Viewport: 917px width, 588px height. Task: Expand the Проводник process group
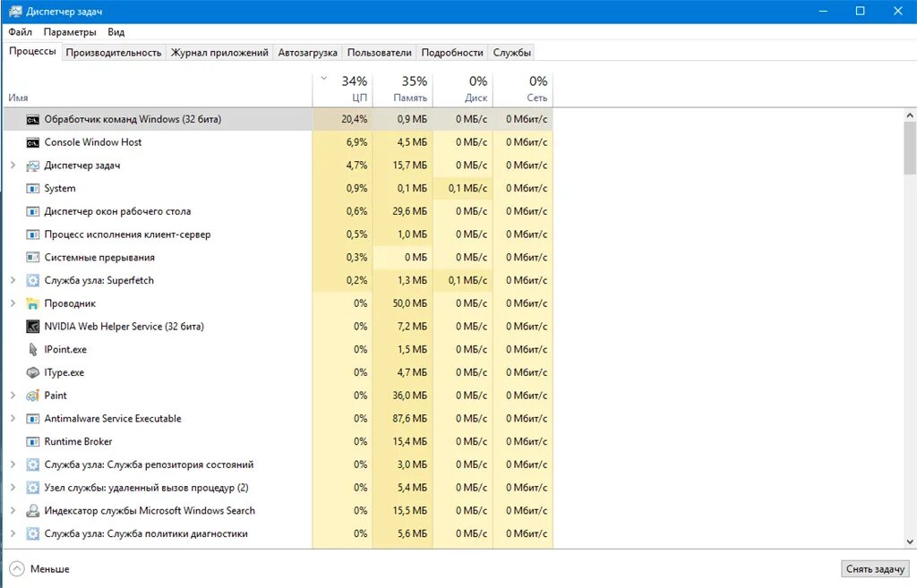(13, 303)
